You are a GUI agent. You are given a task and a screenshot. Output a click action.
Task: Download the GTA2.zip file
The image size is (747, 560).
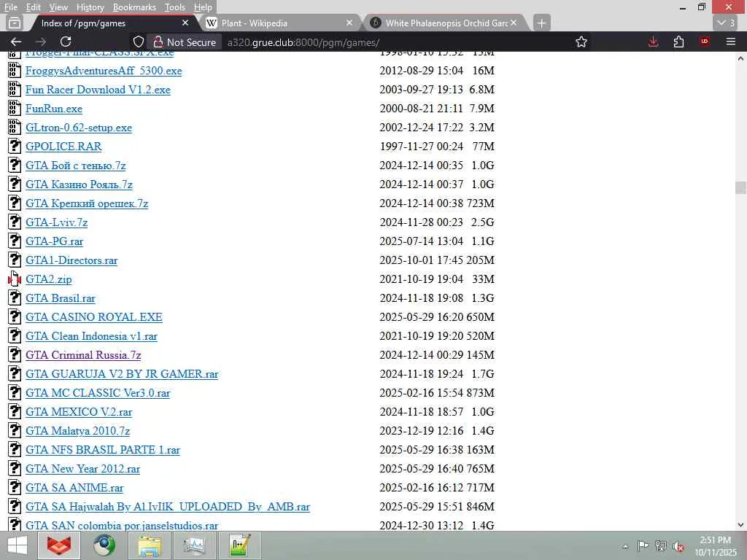pos(49,279)
